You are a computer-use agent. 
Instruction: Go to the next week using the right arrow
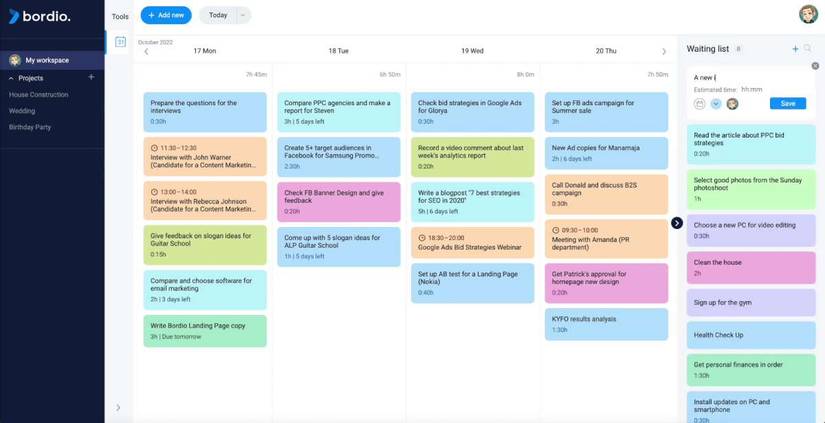664,51
